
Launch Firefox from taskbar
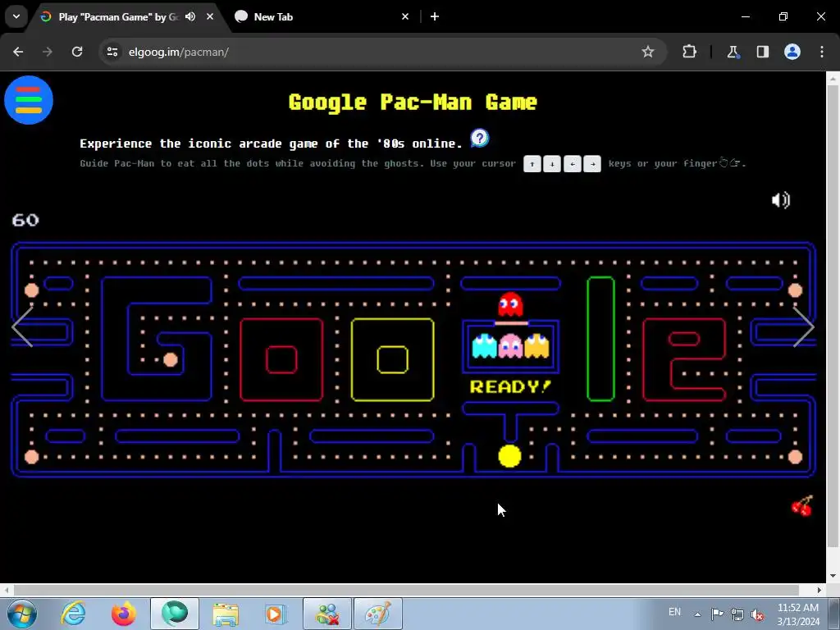coord(124,614)
